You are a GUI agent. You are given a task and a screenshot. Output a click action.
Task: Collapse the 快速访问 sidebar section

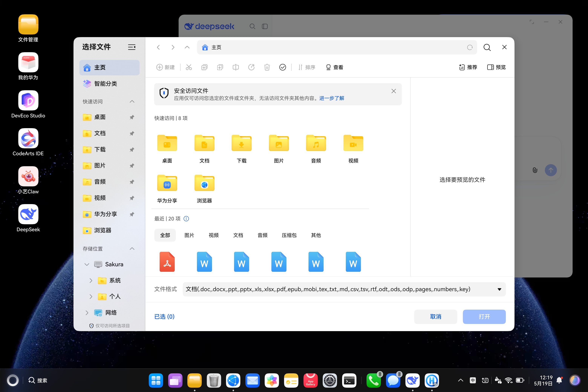point(132,102)
